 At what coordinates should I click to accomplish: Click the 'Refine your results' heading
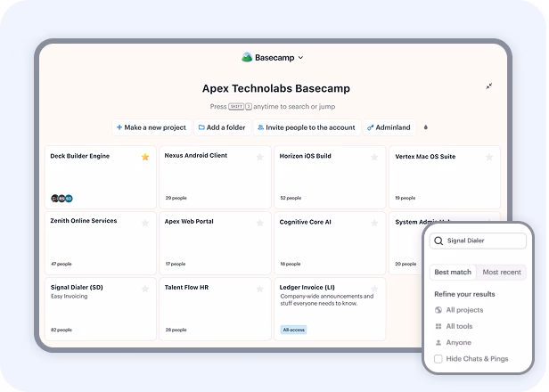464,294
